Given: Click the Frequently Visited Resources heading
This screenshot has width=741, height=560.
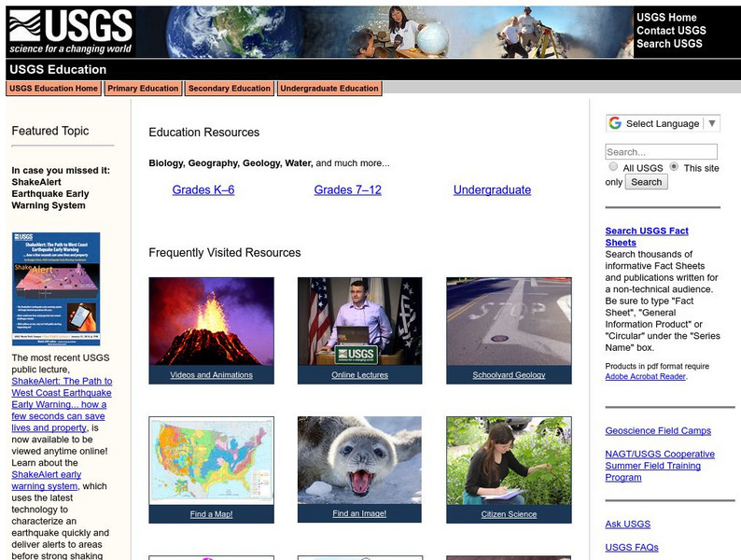Looking at the screenshot, I should pos(225,253).
